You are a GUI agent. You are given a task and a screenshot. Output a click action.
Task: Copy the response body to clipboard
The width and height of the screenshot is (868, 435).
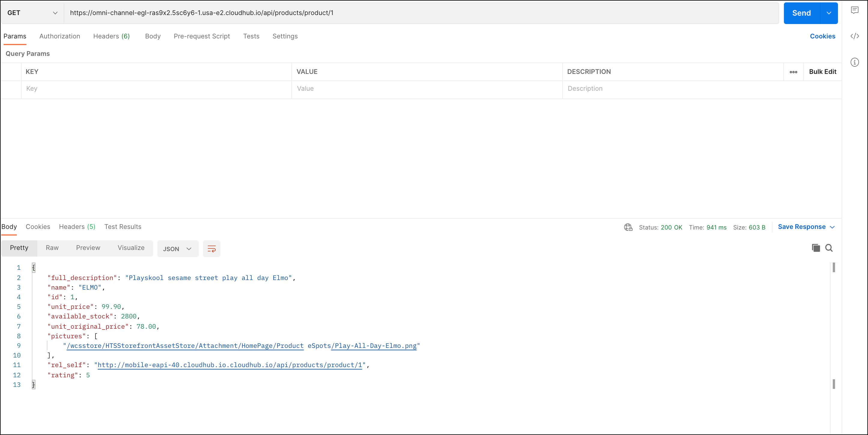coord(816,248)
